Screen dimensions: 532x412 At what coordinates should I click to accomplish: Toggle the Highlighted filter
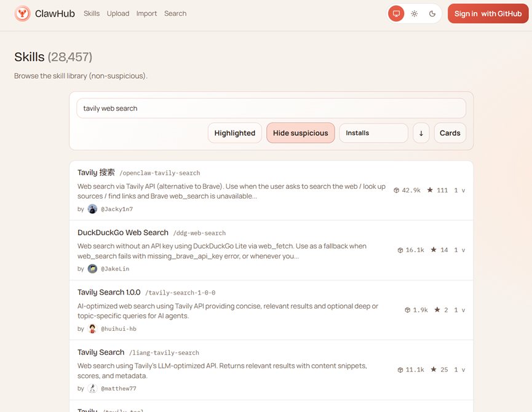(235, 133)
